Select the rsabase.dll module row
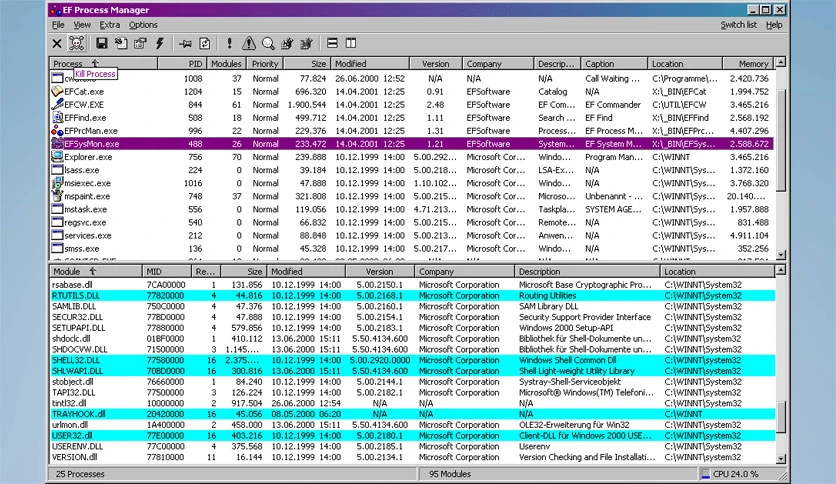This screenshot has width=836, height=484. [412, 285]
